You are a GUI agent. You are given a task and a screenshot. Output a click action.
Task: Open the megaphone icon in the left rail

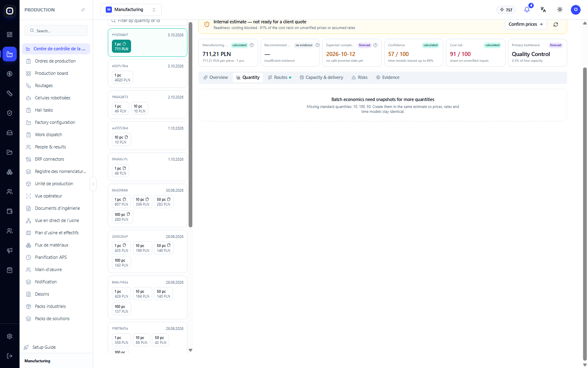click(x=10, y=251)
